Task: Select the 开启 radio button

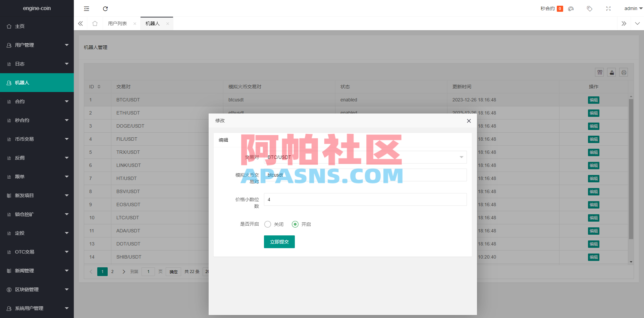Action: click(x=295, y=224)
